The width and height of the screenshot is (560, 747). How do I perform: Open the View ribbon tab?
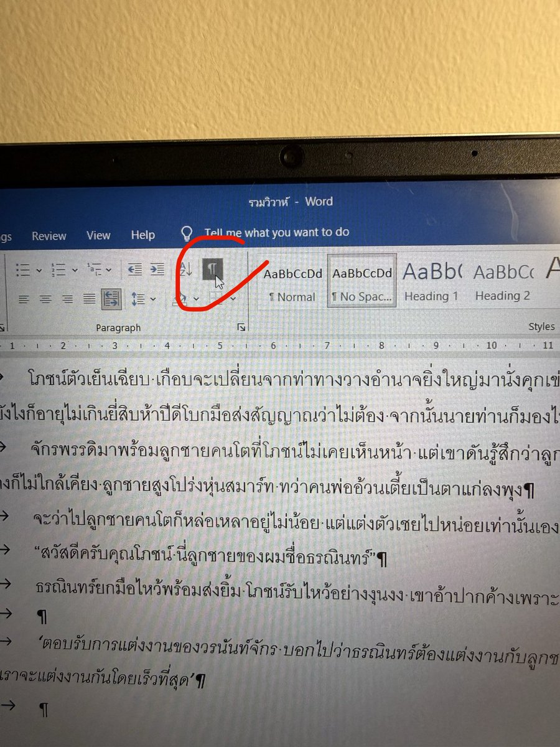pos(98,235)
